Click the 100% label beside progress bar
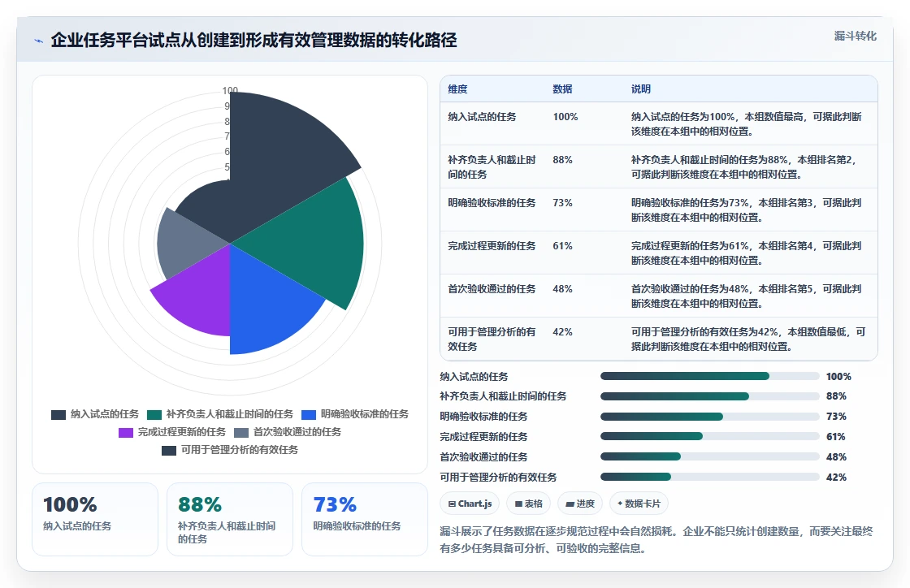 click(x=838, y=376)
